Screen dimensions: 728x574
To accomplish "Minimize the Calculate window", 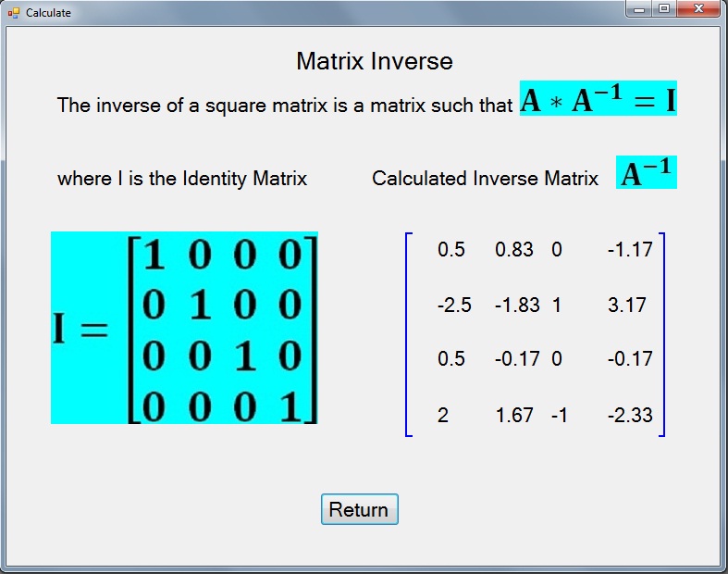I will [x=639, y=9].
